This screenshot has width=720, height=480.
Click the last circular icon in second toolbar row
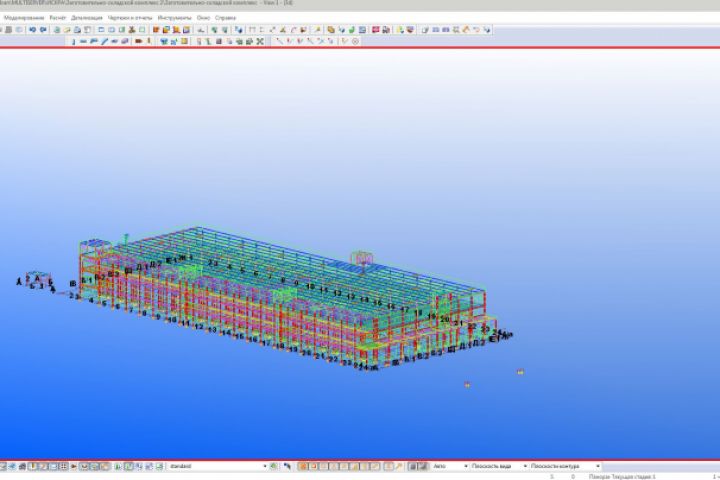[x=356, y=41]
